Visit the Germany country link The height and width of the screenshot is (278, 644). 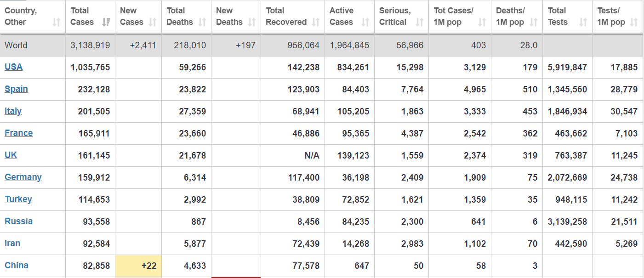point(23,177)
